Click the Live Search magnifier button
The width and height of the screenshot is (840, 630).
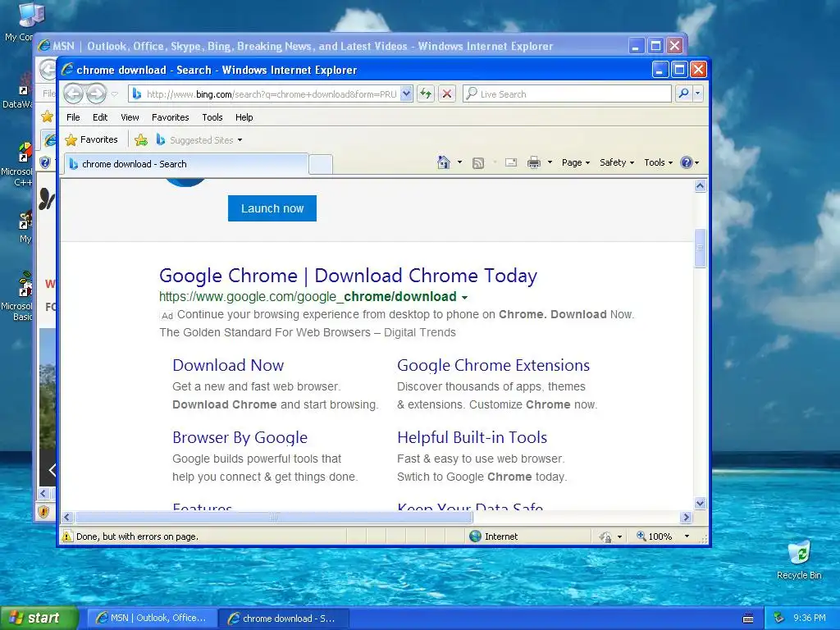click(683, 94)
